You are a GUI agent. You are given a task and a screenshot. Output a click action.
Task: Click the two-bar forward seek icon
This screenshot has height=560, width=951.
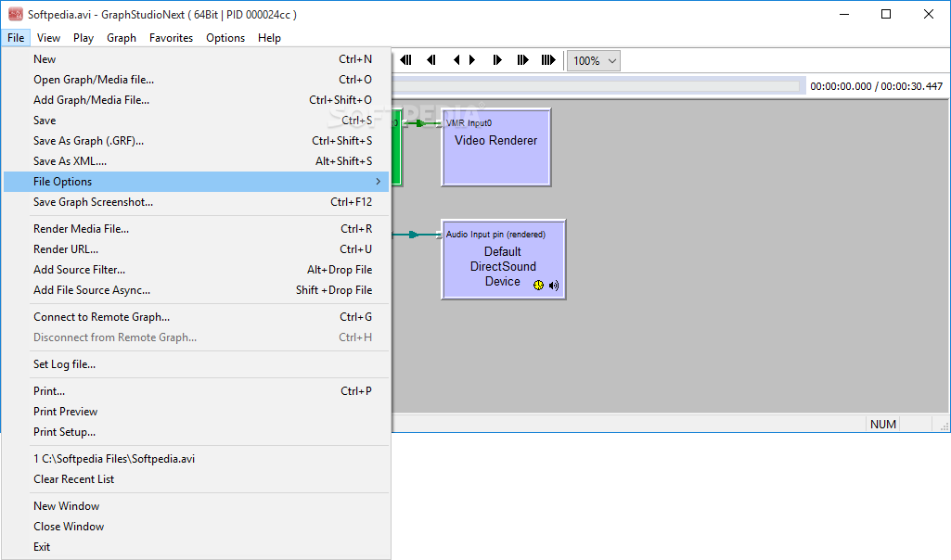tap(522, 60)
